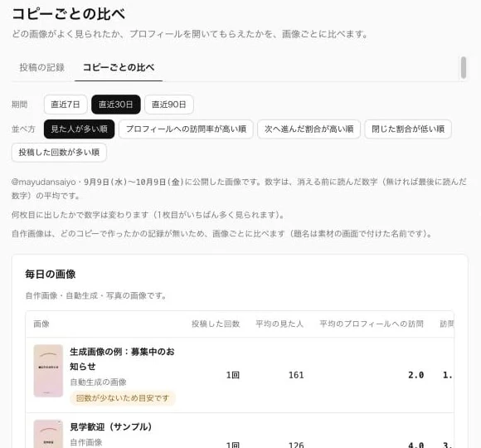Click the 4.0 profile visits value

pyautogui.click(x=416, y=445)
